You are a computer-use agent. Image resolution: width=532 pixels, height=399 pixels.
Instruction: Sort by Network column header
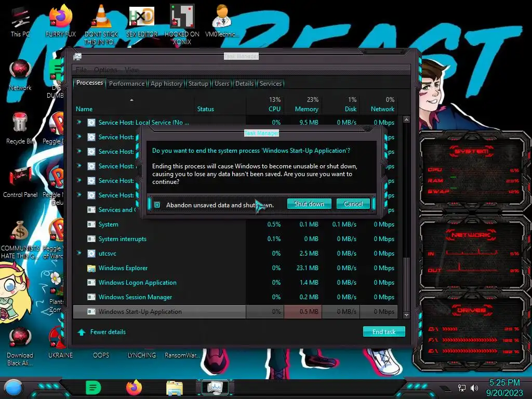coord(382,109)
